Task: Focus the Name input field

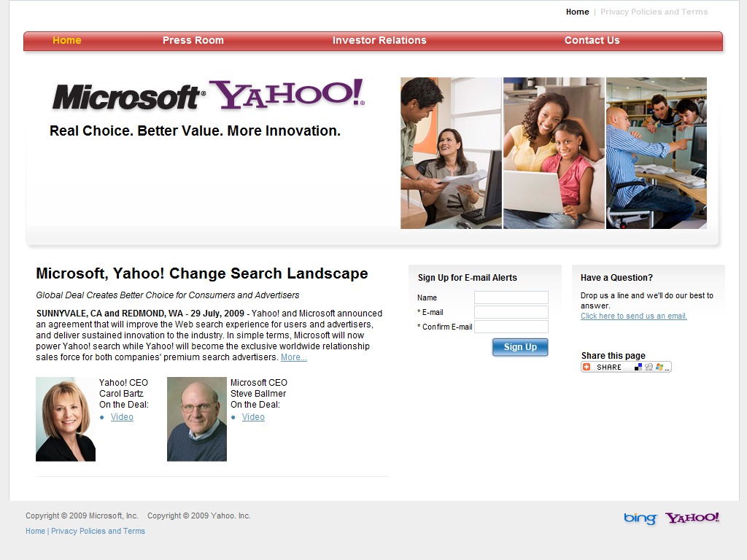Action: [x=511, y=297]
